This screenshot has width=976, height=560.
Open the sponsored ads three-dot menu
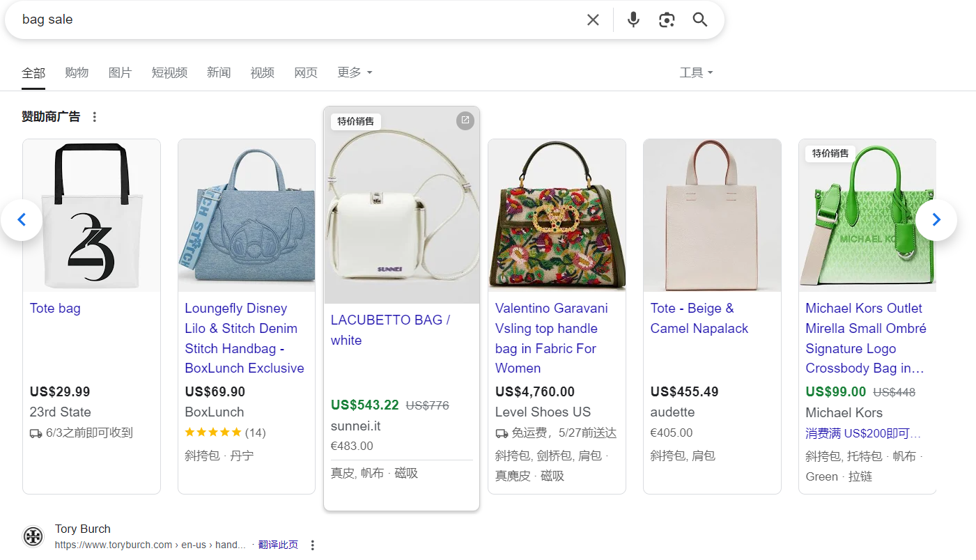click(95, 117)
